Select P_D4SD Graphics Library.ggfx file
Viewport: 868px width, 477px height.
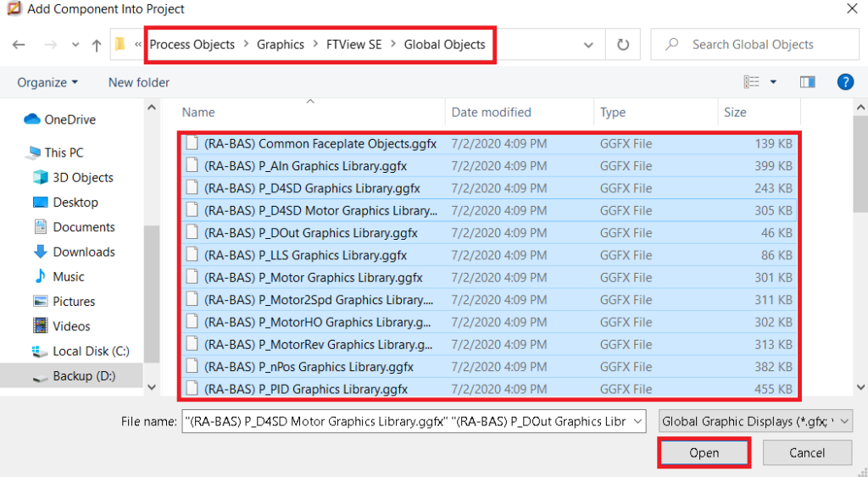point(489,188)
